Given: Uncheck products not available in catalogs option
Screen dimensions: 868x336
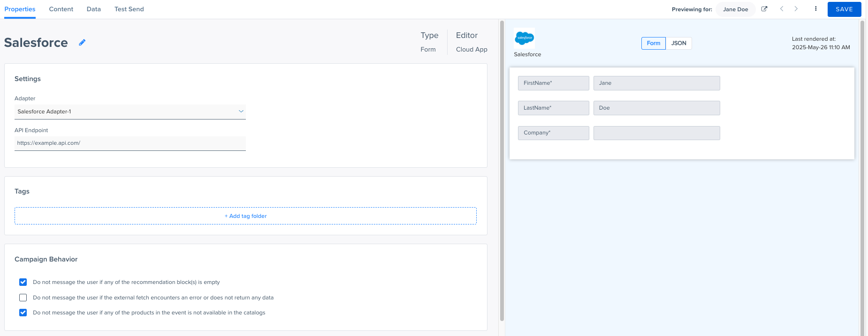Looking at the screenshot, I should coord(23,313).
